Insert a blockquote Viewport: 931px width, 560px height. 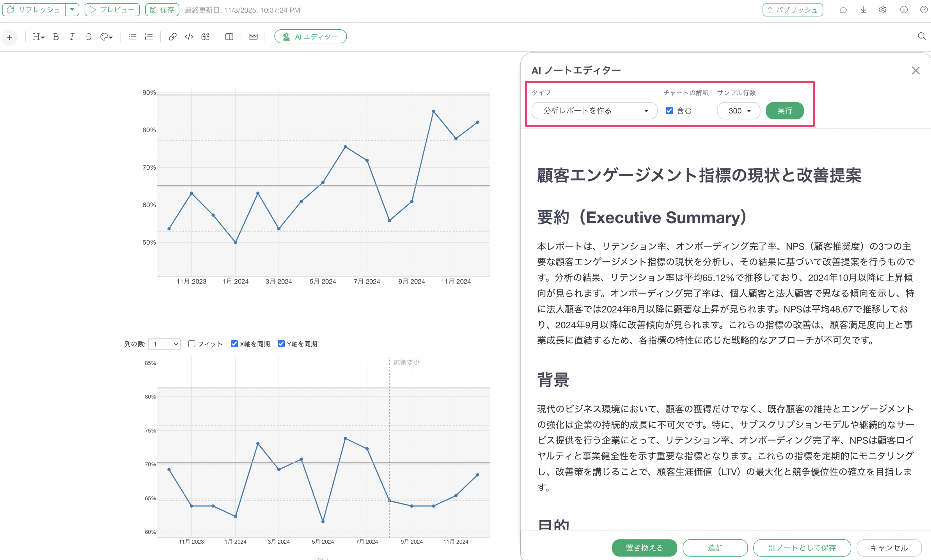point(205,37)
